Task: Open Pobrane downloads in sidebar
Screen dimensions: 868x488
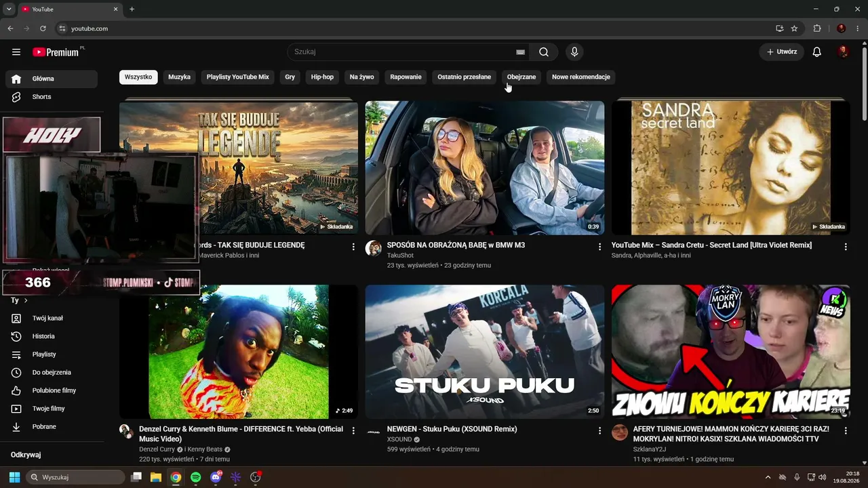Action: (x=52, y=427)
